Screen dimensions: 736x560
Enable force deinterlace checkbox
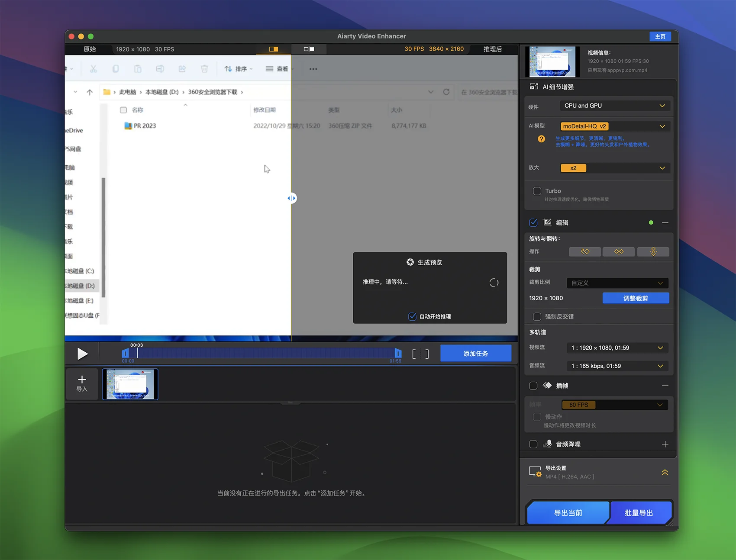coord(537,316)
